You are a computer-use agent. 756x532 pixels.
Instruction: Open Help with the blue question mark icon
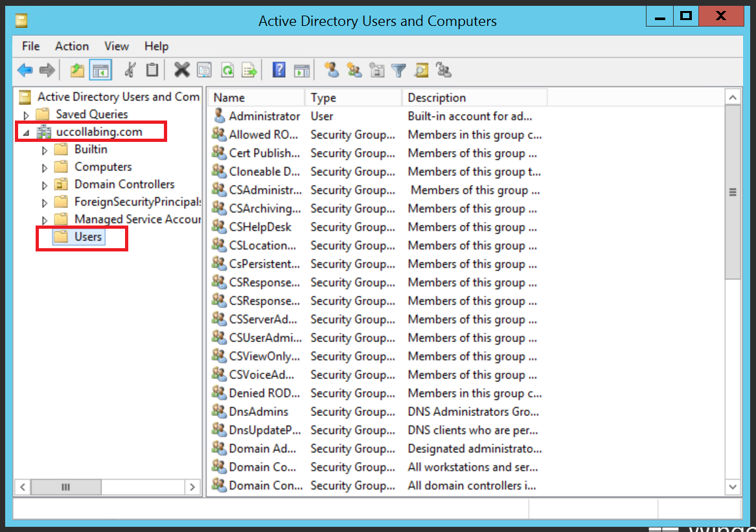[279, 71]
